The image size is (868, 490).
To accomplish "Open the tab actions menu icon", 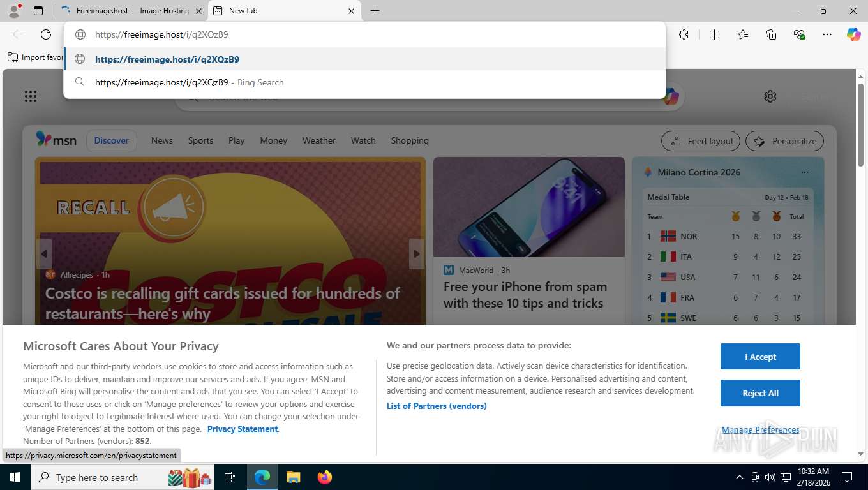I will pos(38,11).
